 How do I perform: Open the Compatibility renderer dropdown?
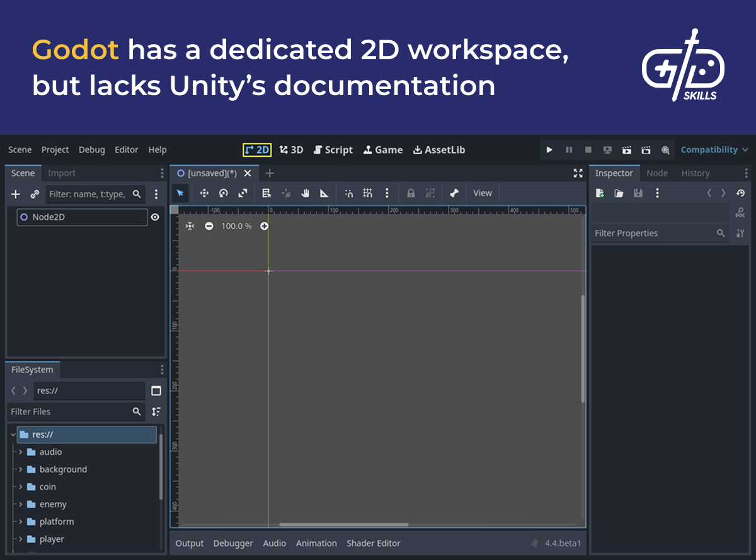click(x=714, y=150)
